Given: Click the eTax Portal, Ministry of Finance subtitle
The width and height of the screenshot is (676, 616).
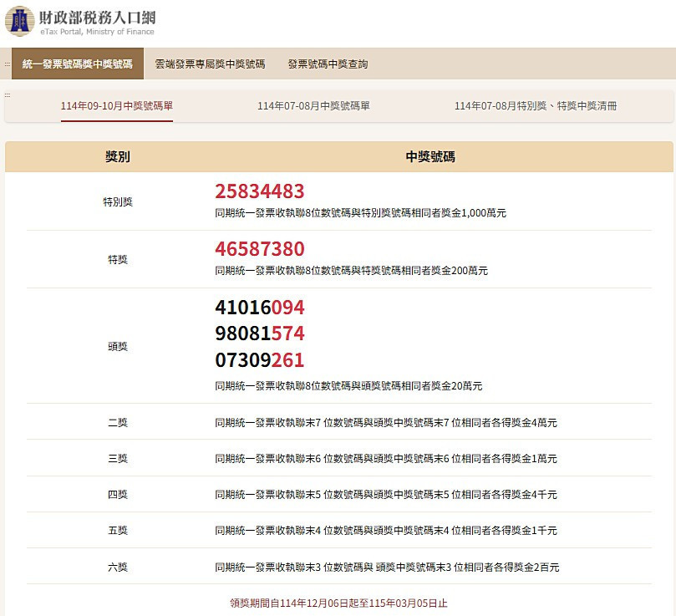Looking at the screenshot, I should coord(97,33).
